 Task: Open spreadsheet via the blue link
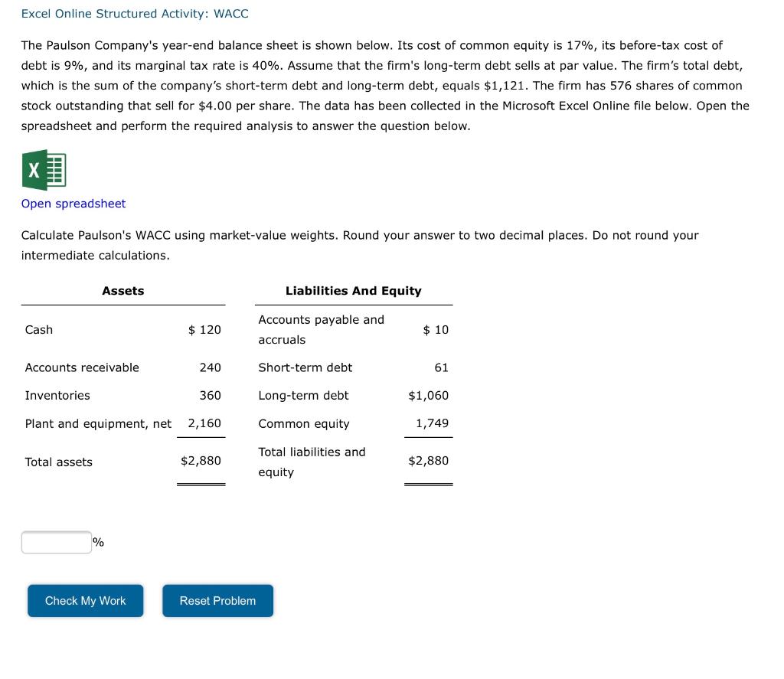click(x=73, y=203)
